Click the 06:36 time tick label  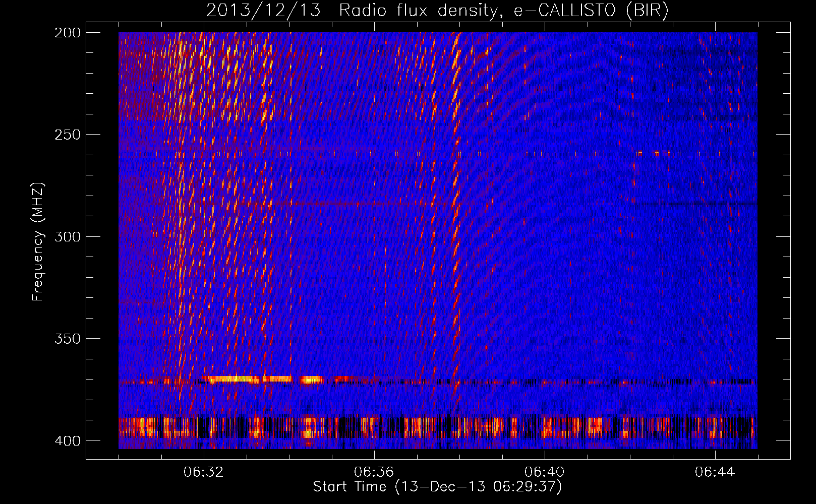(374, 472)
